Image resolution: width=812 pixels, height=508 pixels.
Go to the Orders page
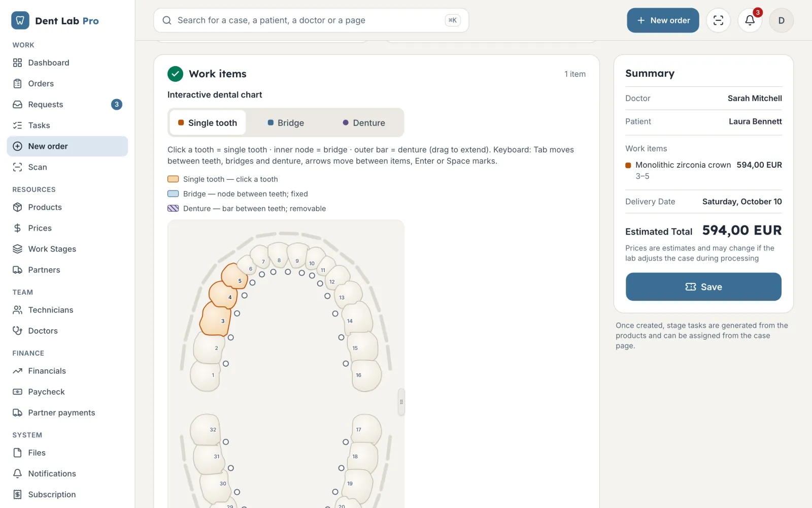[67, 83]
